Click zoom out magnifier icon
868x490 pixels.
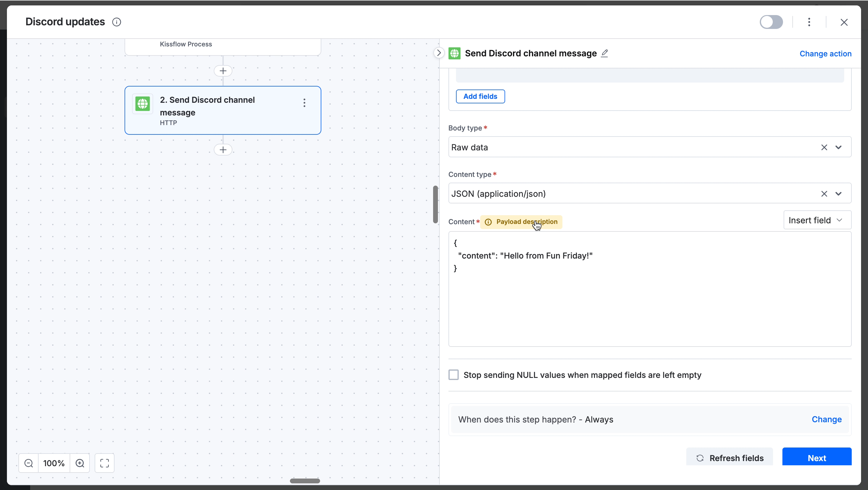click(x=29, y=463)
